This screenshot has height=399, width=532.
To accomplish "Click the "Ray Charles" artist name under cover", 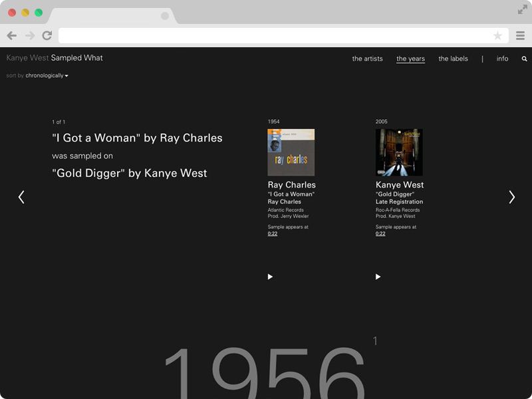I will [292, 185].
